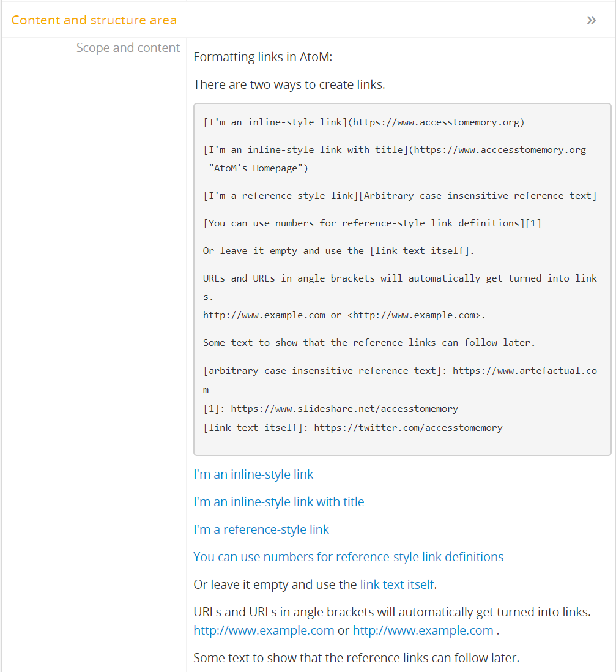The width and height of the screenshot is (616, 672).
Task: Open the "I'm a reference-style link" hyperlink
Action: pyautogui.click(x=261, y=529)
